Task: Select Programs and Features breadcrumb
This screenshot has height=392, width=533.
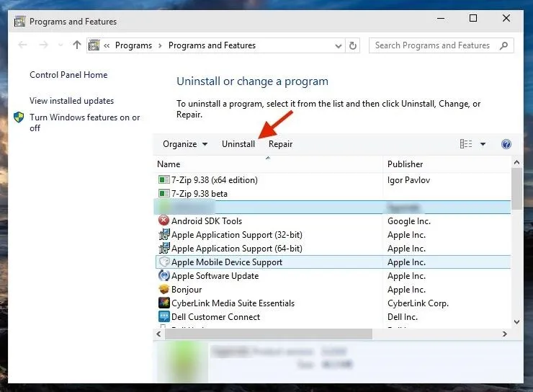Action: tap(212, 45)
